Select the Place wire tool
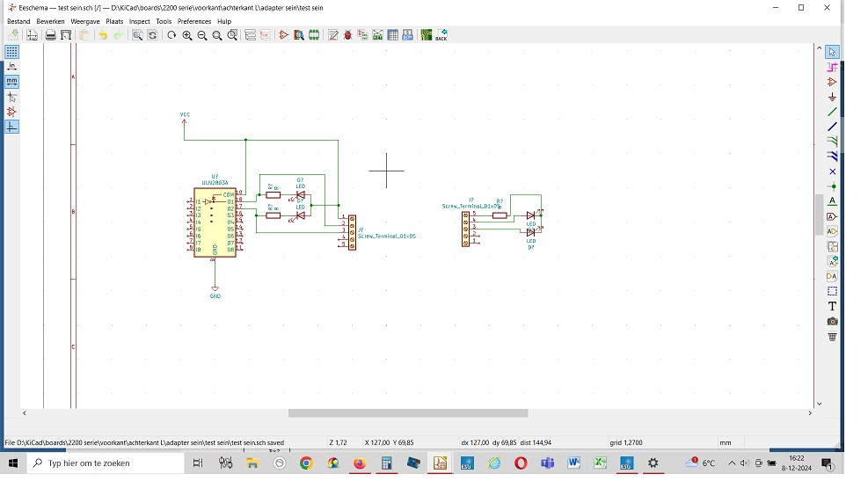Image resolution: width=868 pixels, height=488 pixels. [832, 112]
